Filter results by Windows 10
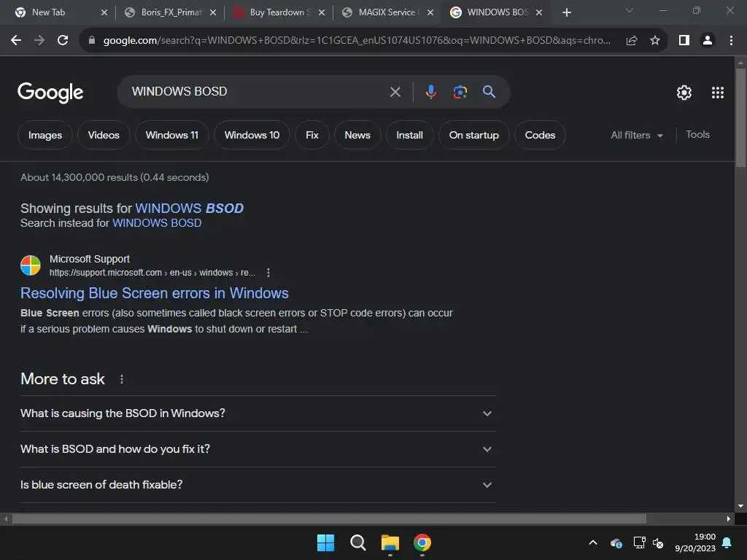The image size is (747, 560). point(252,135)
